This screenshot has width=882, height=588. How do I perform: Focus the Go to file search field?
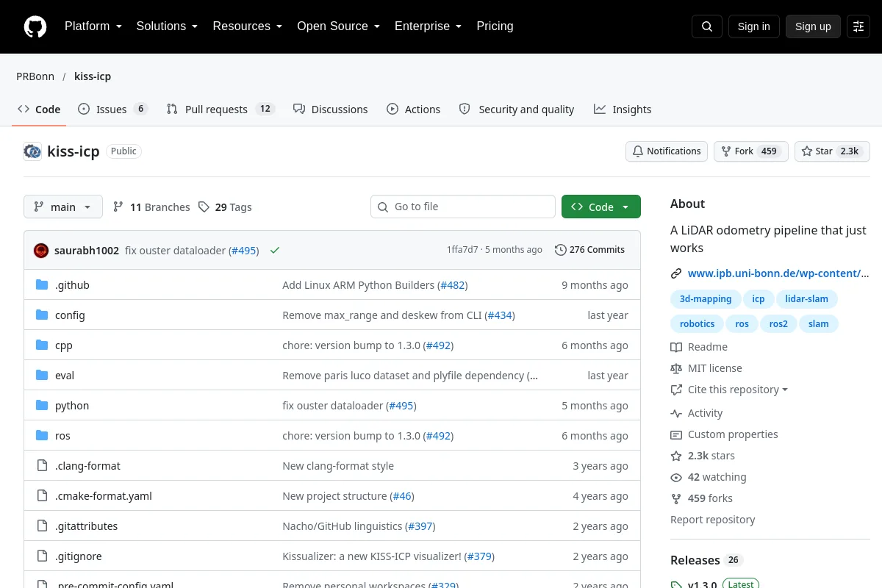[463, 207]
